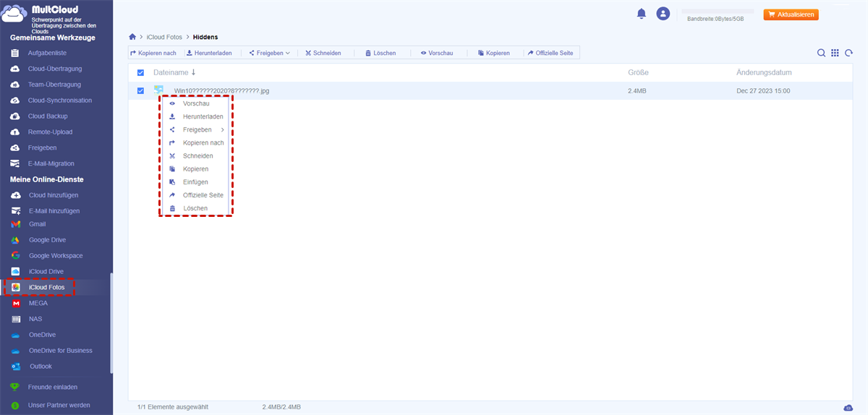This screenshot has height=415, width=868.
Task: Choose Löschen in context menu
Action: pyautogui.click(x=195, y=208)
